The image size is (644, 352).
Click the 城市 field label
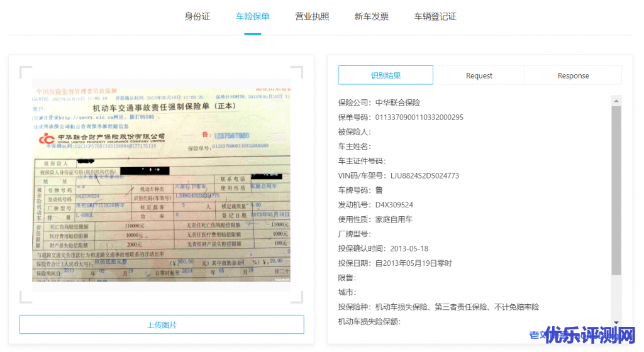(x=347, y=292)
